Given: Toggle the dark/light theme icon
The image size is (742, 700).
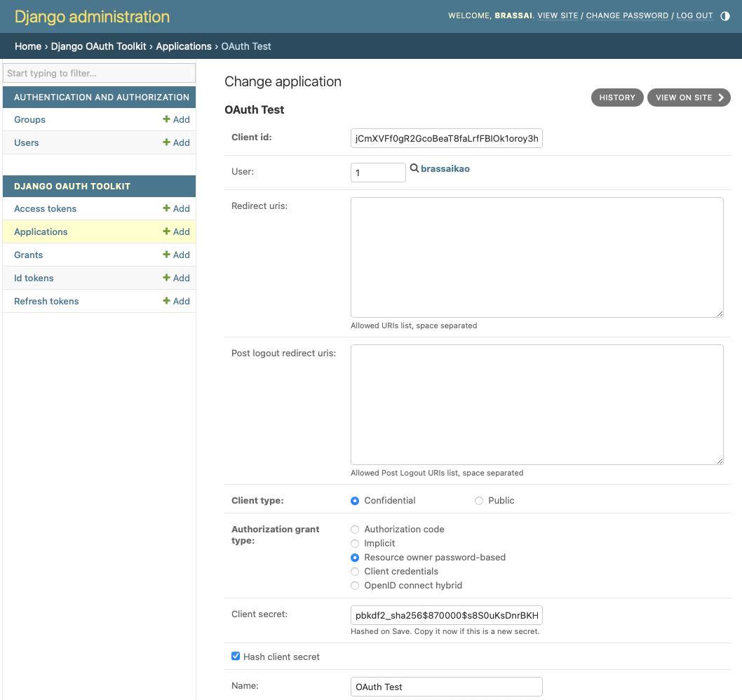Looking at the screenshot, I should pyautogui.click(x=724, y=16).
